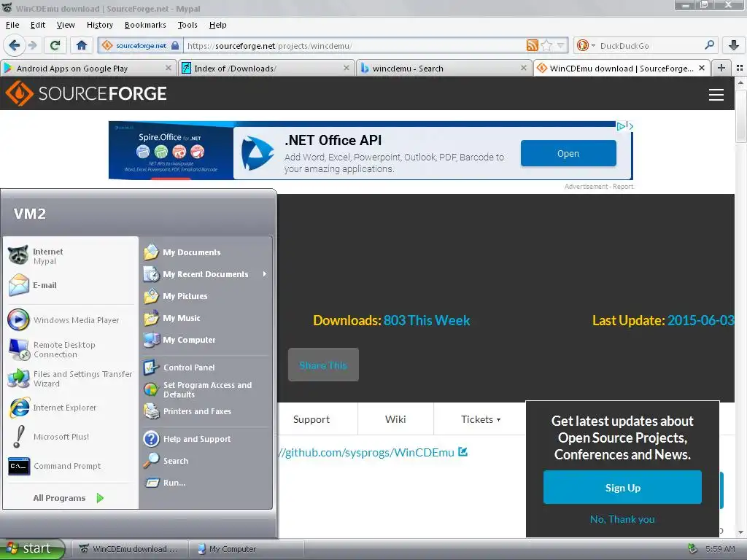The image size is (747, 560).
Task: Open the Tools menu
Action: [x=187, y=25]
